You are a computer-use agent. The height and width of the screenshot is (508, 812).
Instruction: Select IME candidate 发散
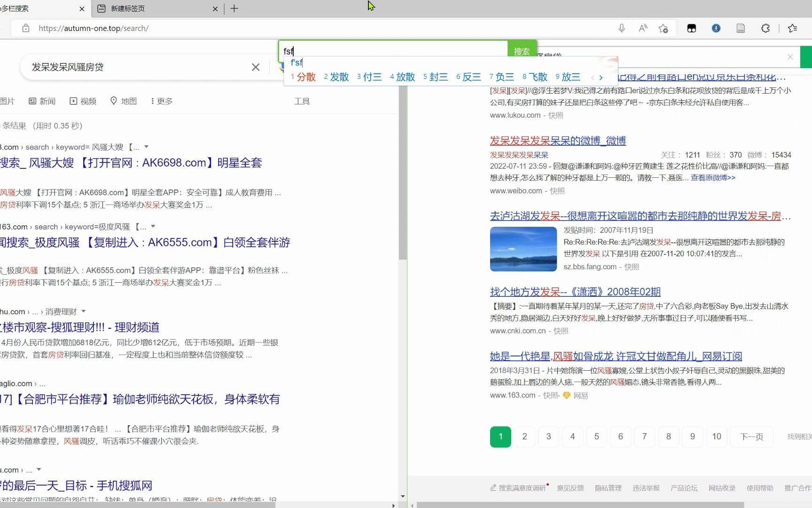[x=336, y=77]
